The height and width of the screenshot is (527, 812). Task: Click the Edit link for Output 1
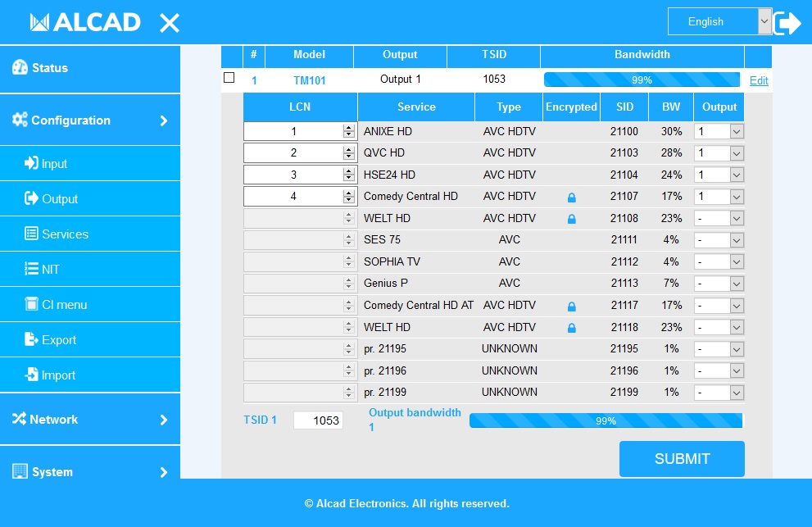click(759, 80)
